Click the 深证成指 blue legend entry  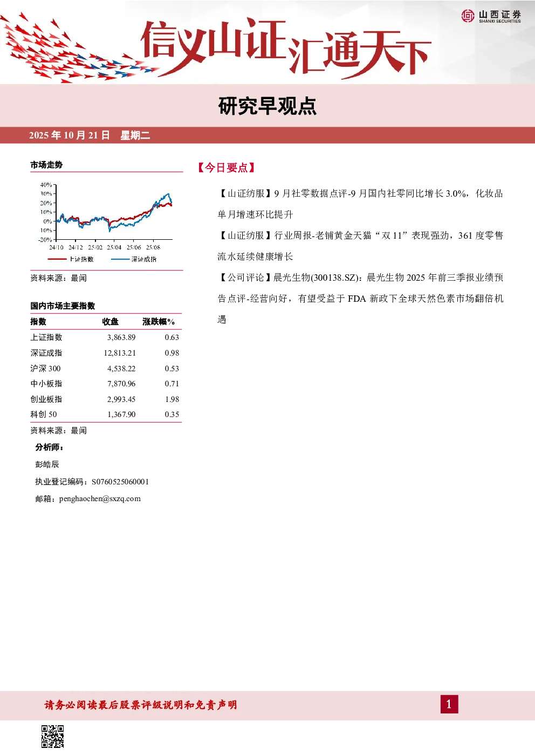(134, 259)
